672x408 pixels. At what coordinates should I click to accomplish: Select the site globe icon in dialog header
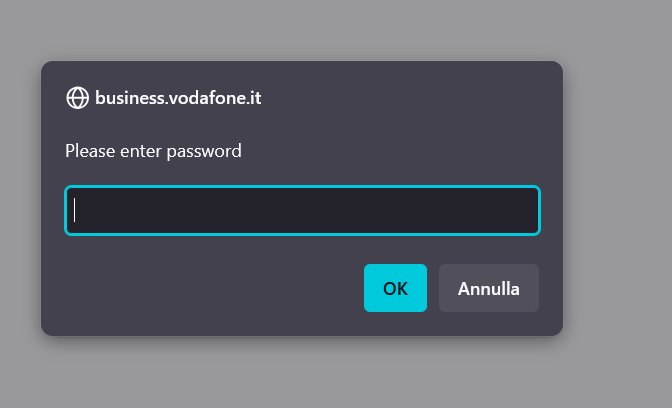[x=77, y=98]
